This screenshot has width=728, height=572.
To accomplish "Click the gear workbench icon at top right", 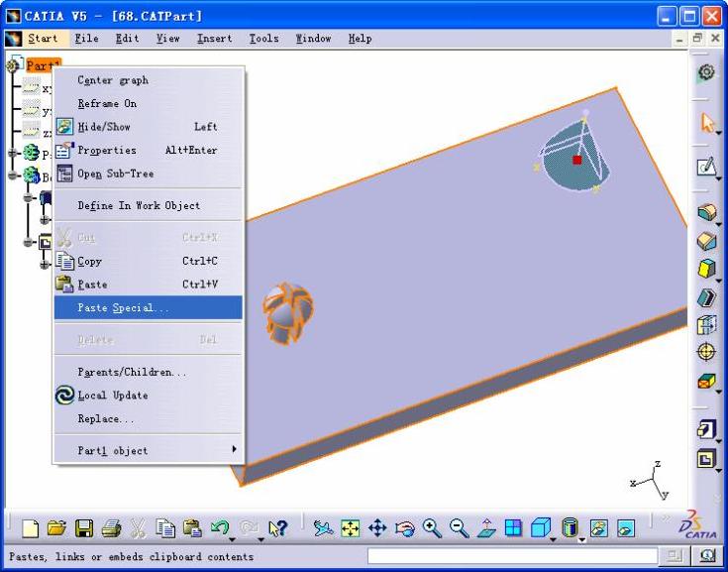I will (706, 72).
